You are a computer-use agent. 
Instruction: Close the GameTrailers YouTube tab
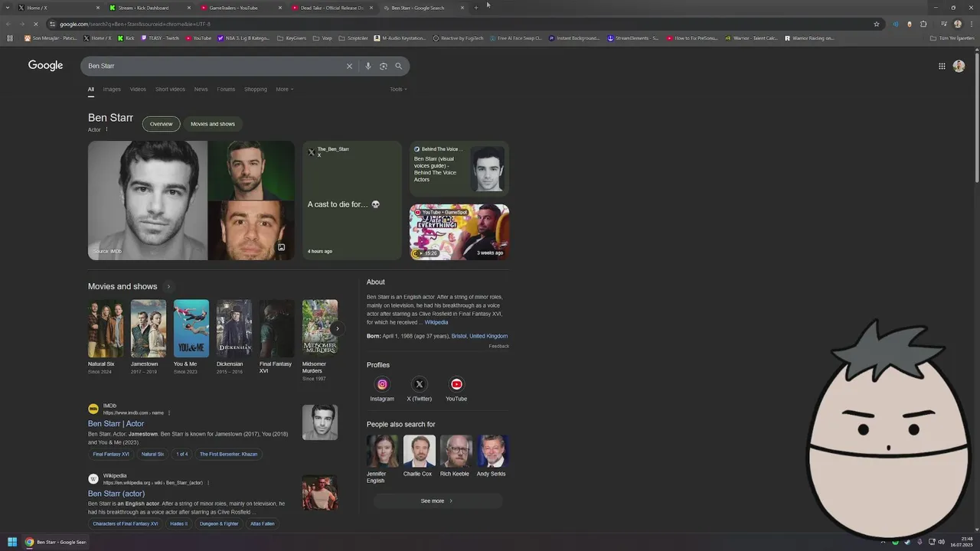click(x=280, y=8)
